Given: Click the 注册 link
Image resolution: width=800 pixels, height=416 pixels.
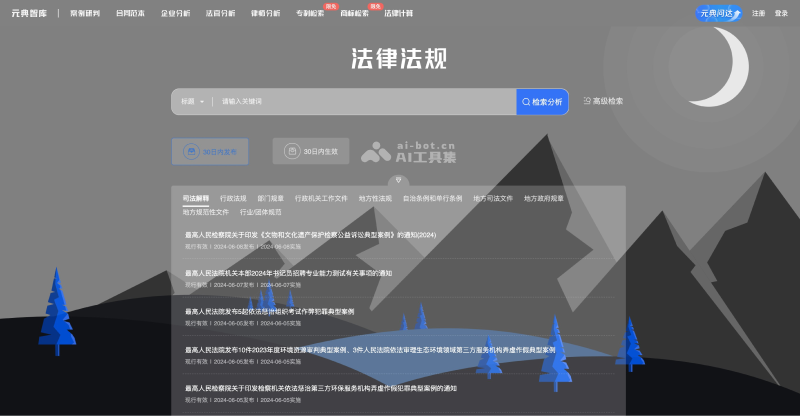Looking at the screenshot, I should (758, 14).
